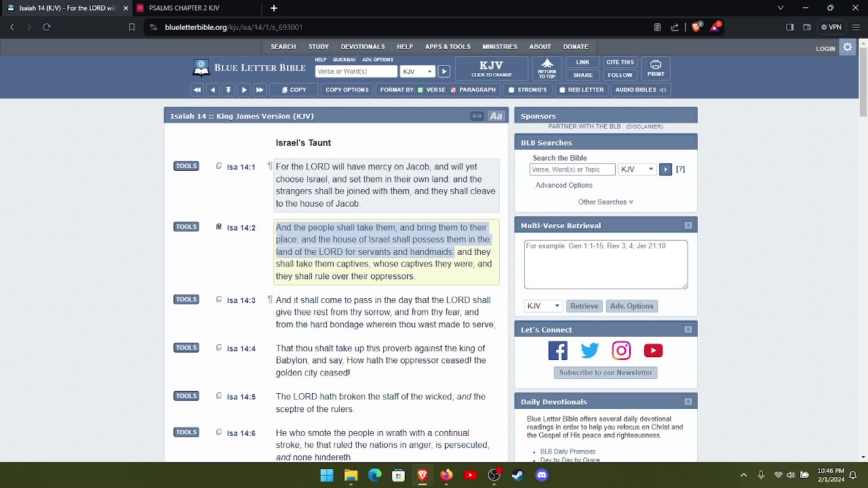Open the SEARCH menu
Viewport: 868px width, 488px height.
tap(283, 47)
